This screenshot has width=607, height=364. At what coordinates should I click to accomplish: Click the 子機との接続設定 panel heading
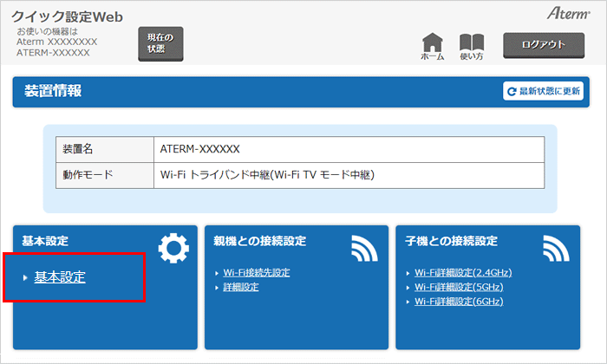coord(451,241)
